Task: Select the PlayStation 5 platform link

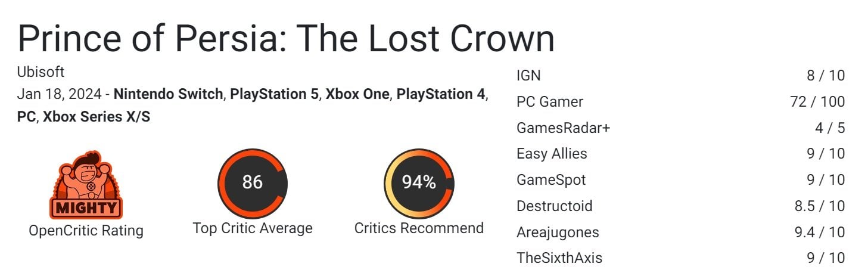Action: [274, 94]
